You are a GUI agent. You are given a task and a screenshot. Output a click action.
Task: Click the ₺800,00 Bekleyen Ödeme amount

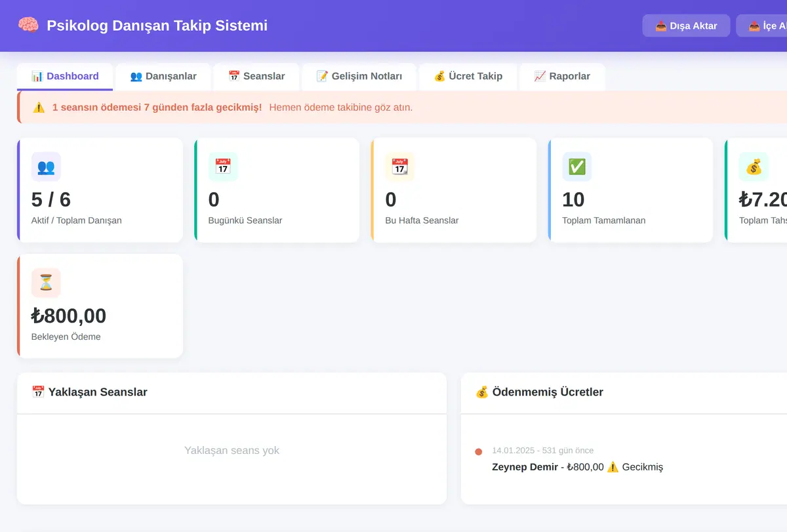pyautogui.click(x=69, y=316)
